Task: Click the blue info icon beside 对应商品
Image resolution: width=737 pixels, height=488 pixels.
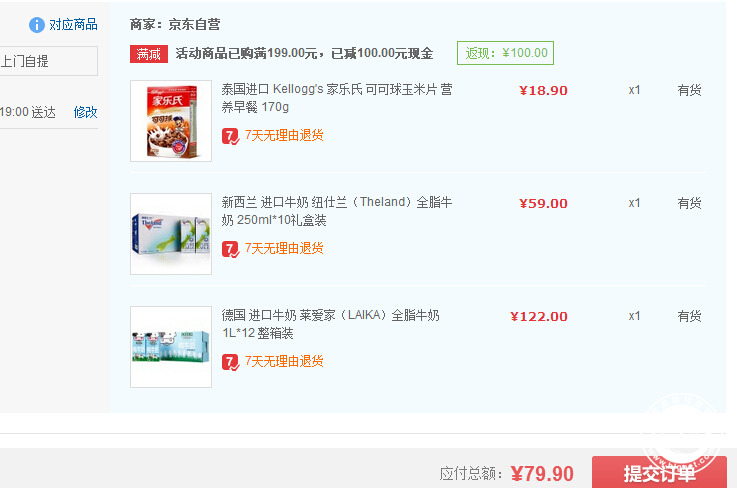Action: [x=37, y=25]
